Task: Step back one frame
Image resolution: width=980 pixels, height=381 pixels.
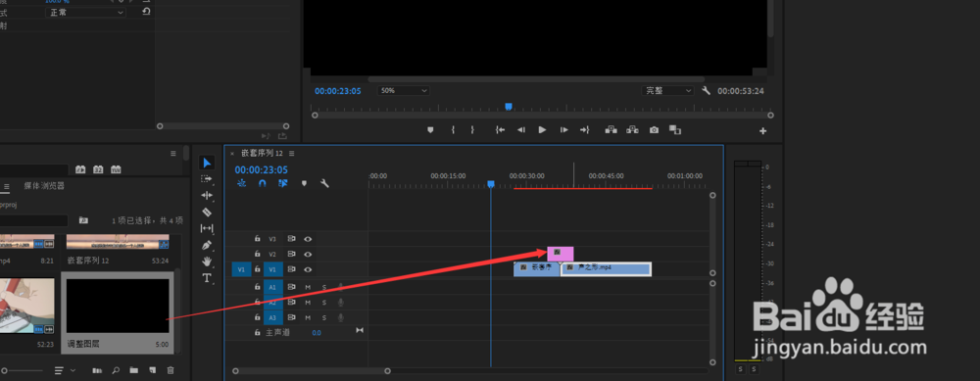Action: (520, 130)
